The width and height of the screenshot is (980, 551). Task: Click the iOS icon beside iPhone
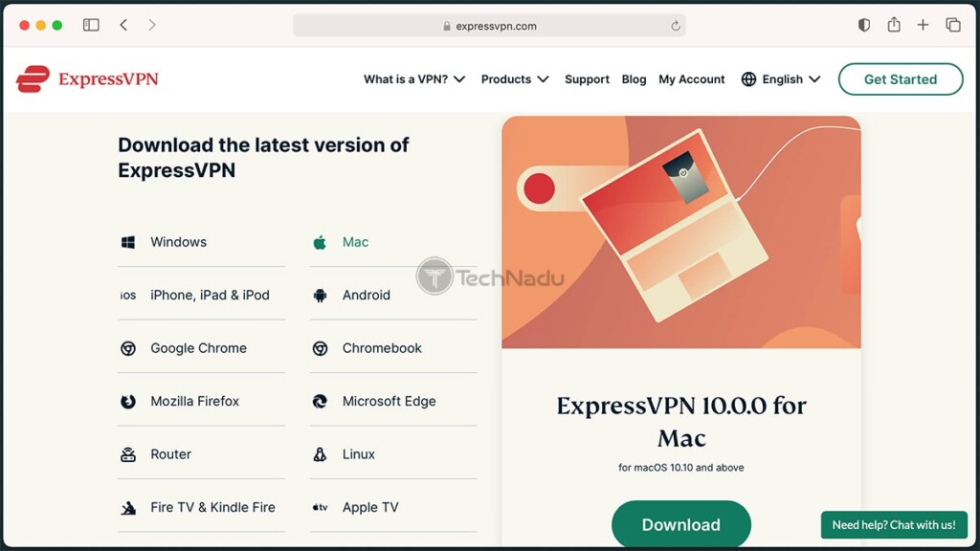128,296
